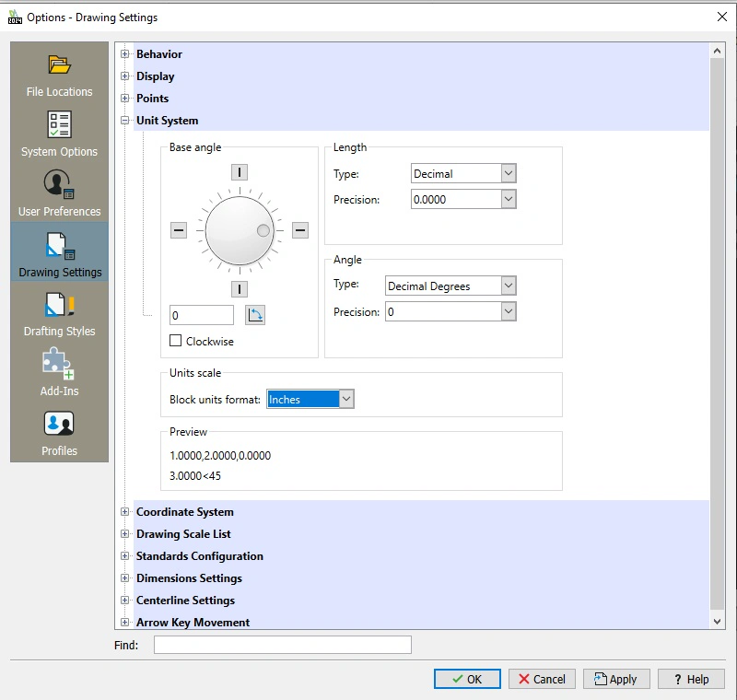Collapse the Unit System node

124,121
